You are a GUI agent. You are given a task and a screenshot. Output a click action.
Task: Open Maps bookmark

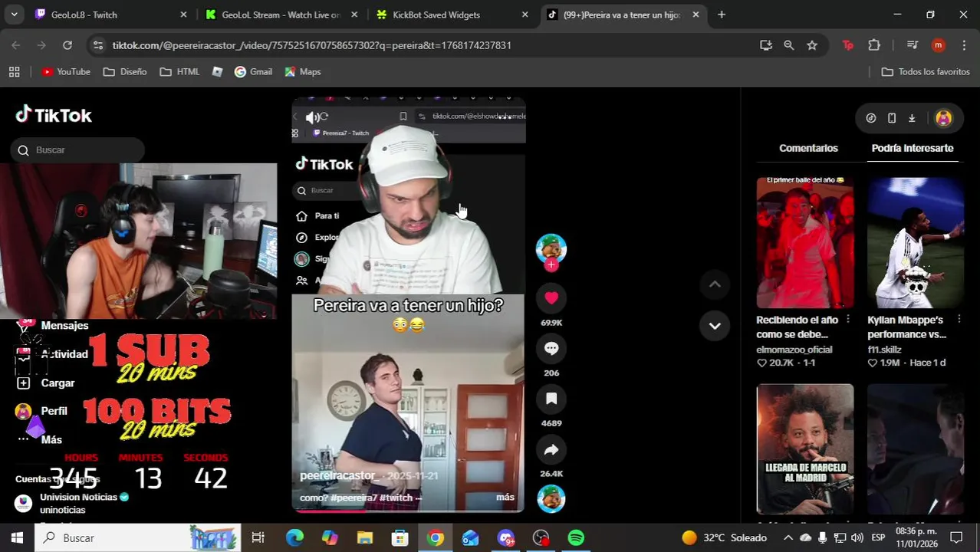[302, 71]
